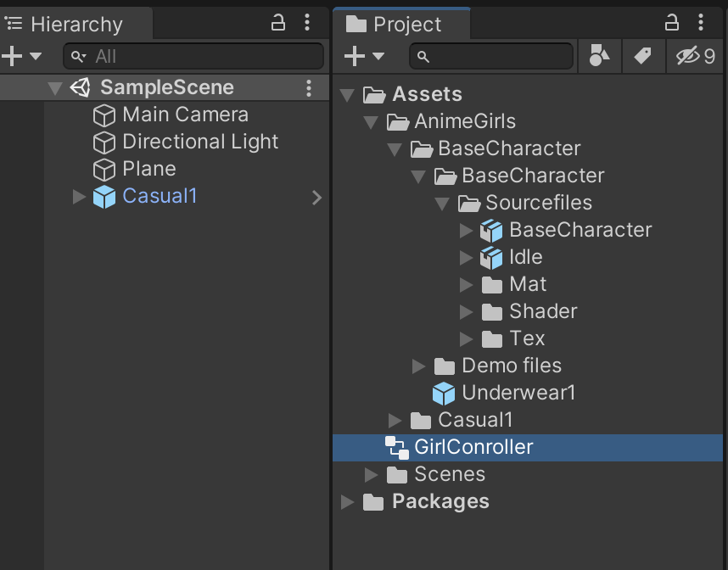Viewport: 728px width, 570px height.
Task: Expand the Scenes folder arrow
Action: (371, 475)
